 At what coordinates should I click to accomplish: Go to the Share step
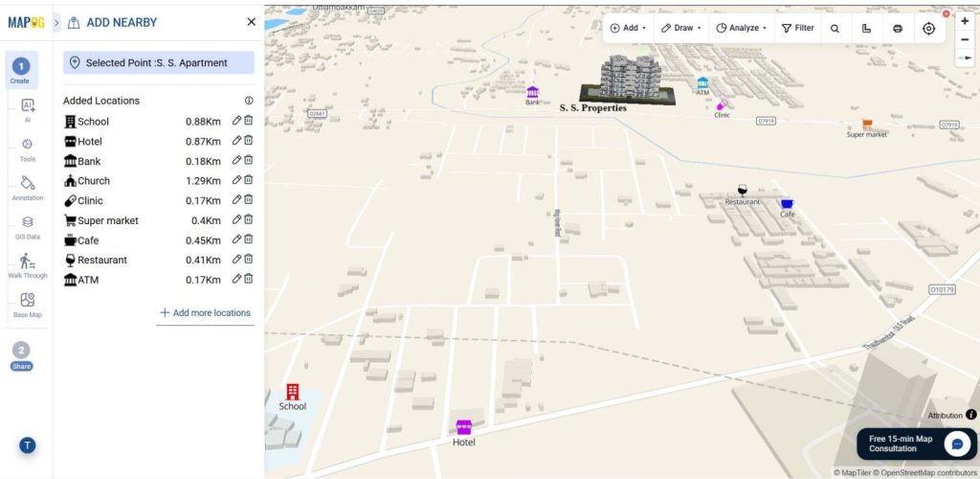tap(21, 357)
